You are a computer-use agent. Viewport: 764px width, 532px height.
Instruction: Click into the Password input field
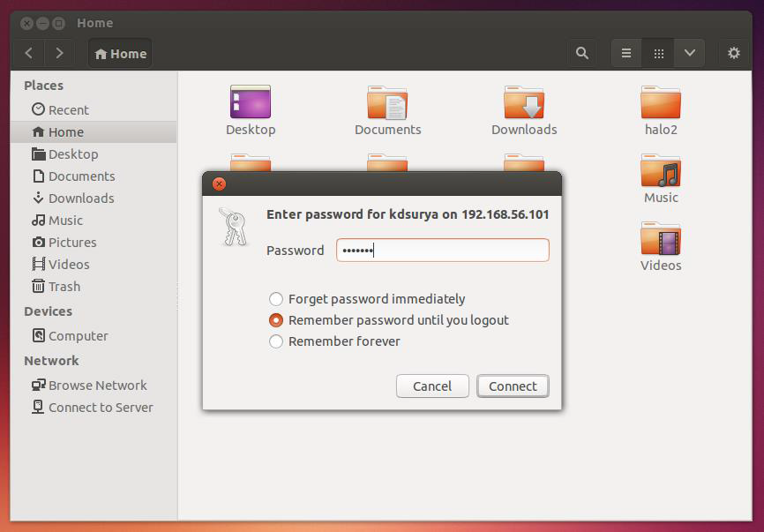pos(442,251)
